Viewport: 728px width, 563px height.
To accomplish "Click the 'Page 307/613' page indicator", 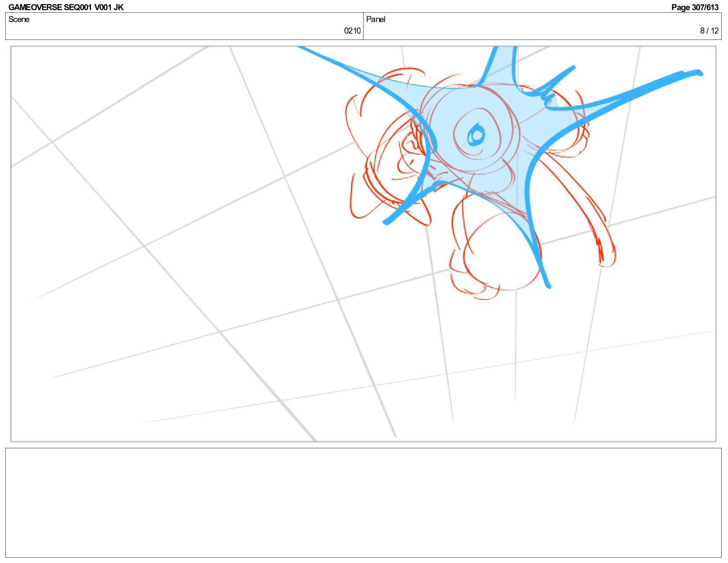I will [695, 7].
